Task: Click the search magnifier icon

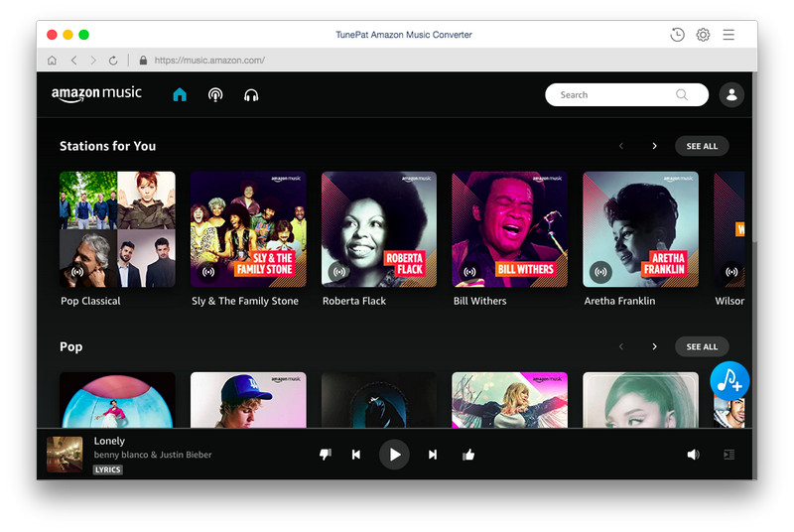Action: click(682, 94)
